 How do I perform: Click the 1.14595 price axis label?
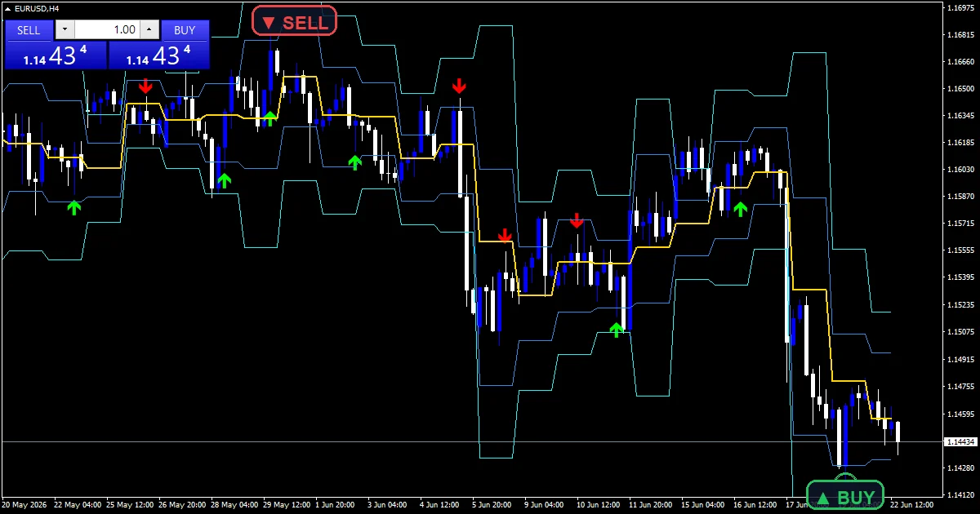coord(960,414)
